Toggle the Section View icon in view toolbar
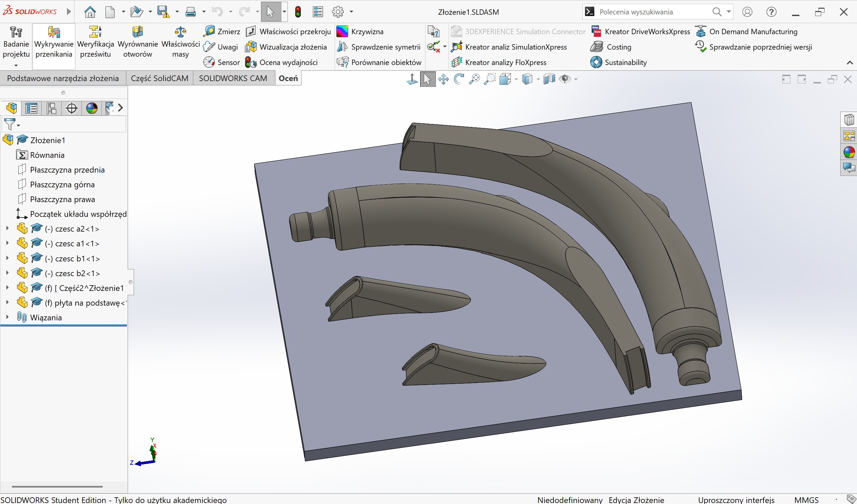The height and width of the screenshot is (504, 857). pyautogui.click(x=549, y=79)
